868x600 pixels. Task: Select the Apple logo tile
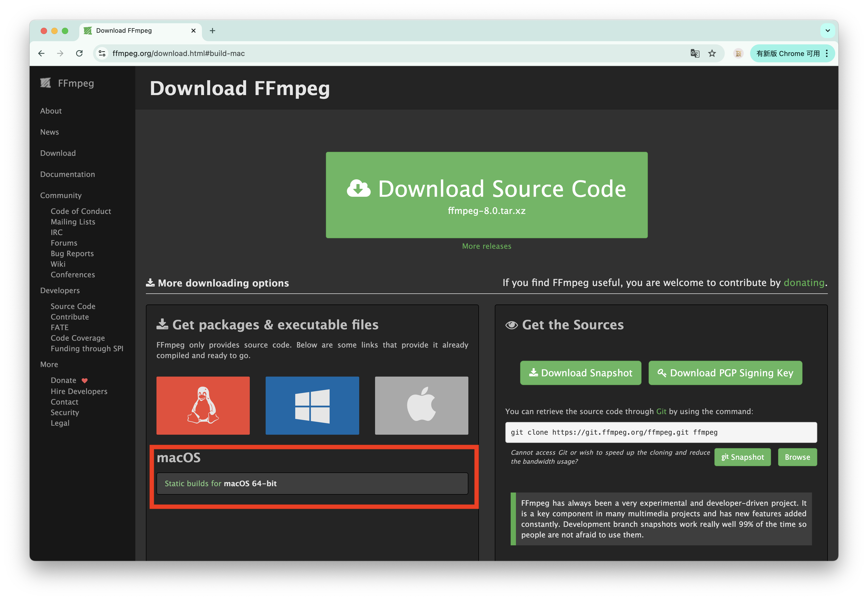click(421, 405)
